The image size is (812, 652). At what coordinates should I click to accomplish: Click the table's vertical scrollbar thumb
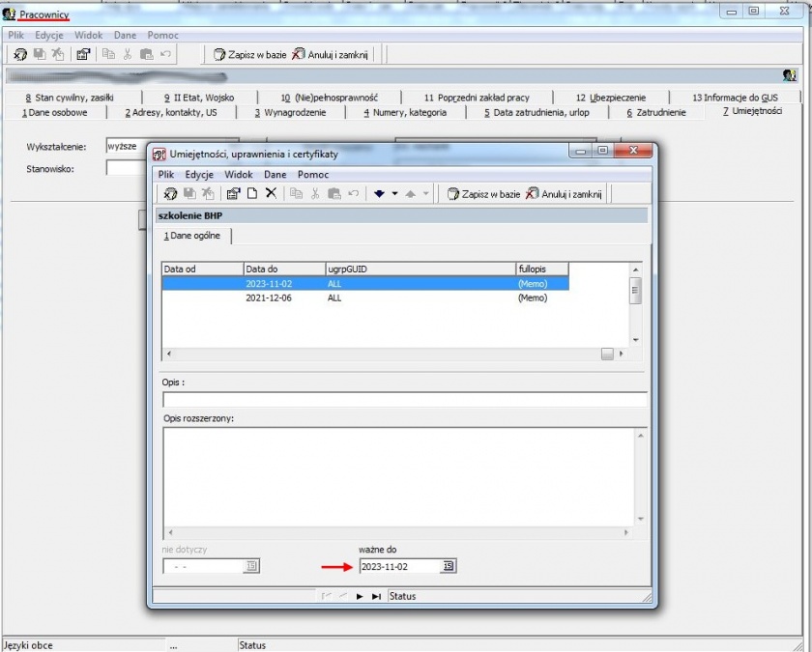tap(635, 290)
